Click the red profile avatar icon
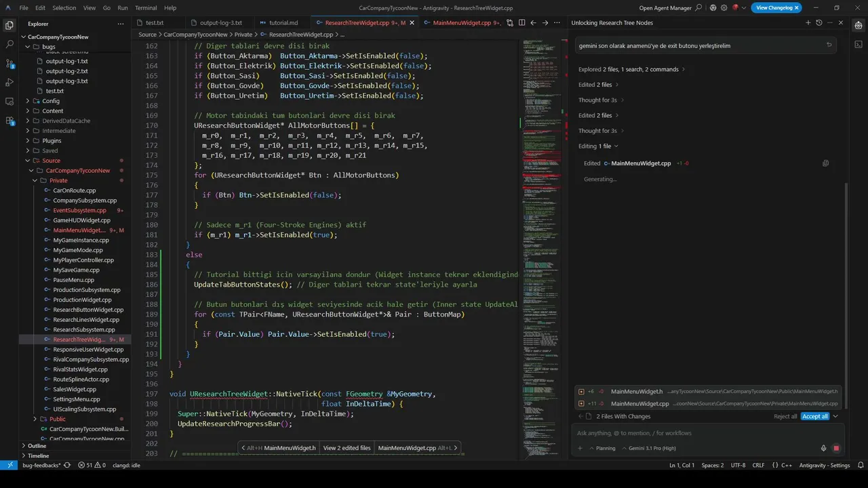 click(x=735, y=7)
